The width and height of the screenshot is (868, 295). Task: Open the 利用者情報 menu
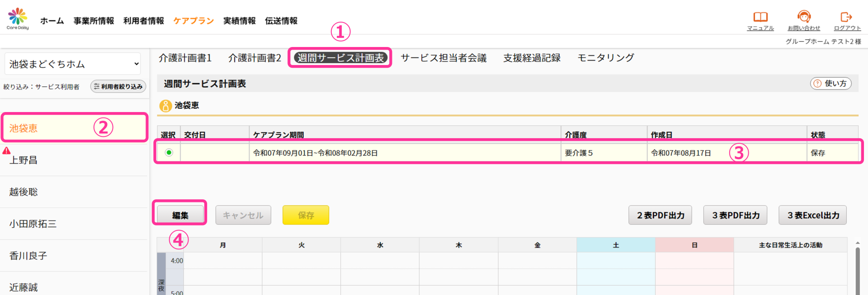tap(143, 21)
